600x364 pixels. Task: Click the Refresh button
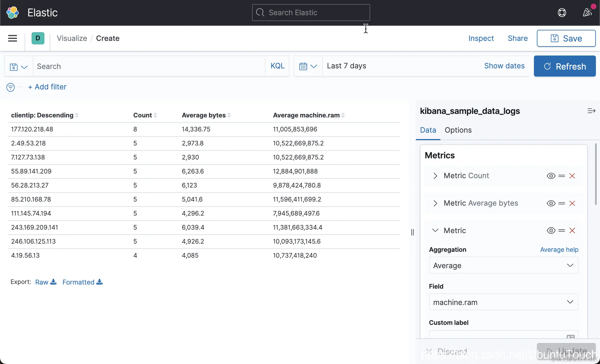click(x=564, y=66)
